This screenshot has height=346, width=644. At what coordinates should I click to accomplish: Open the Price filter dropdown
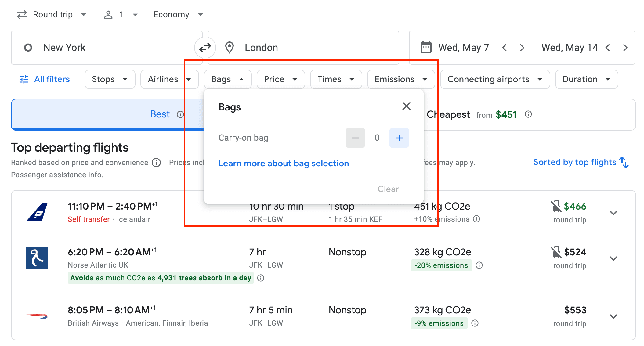281,79
